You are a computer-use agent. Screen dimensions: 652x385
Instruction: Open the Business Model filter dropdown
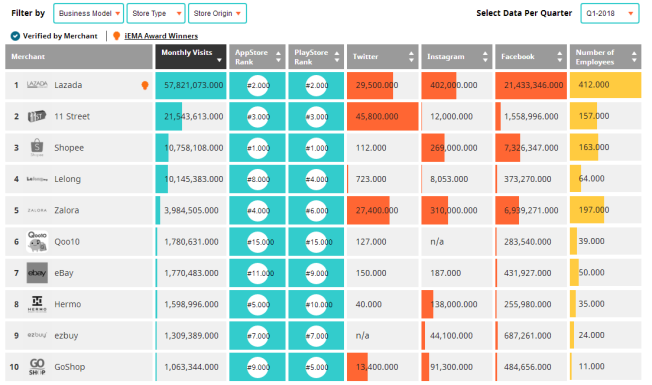tap(89, 13)
